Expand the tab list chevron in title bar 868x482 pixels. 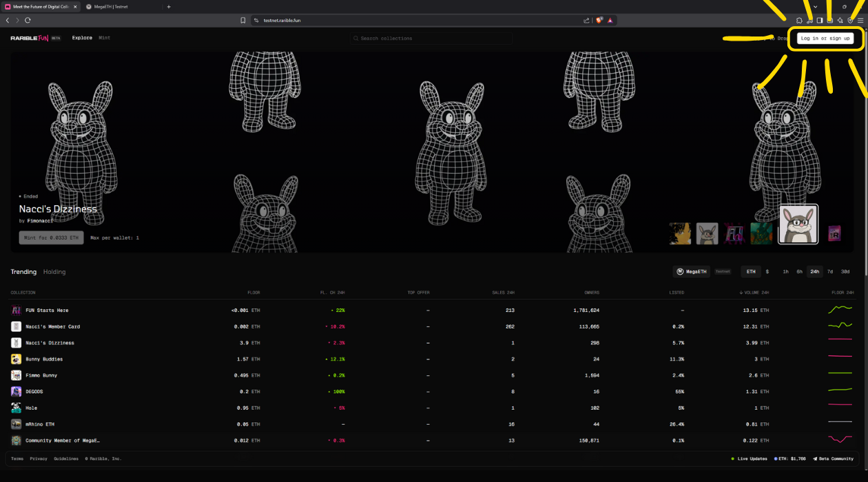point(815,7)
